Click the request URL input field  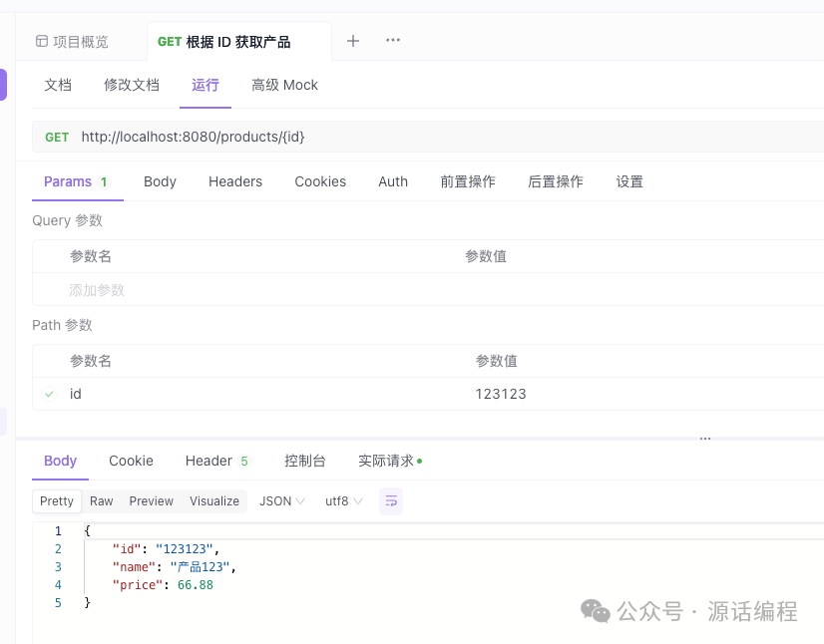452,137
